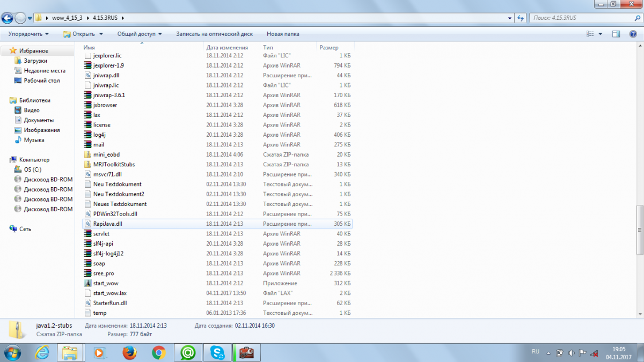Viewport: 644px width, 362px height.
Task: Click the Forward navigation arrow button
Action: (x=20, y=18)
